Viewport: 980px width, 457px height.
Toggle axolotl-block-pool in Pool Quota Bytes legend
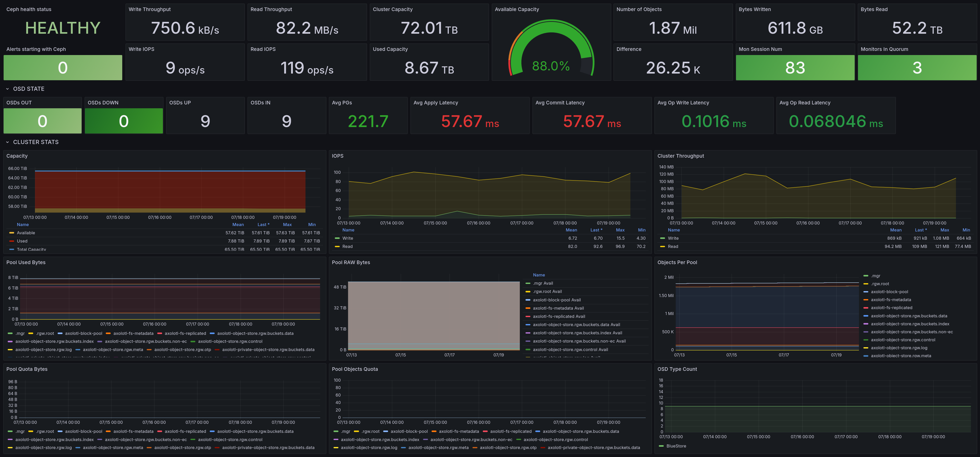tap(84, 432)
